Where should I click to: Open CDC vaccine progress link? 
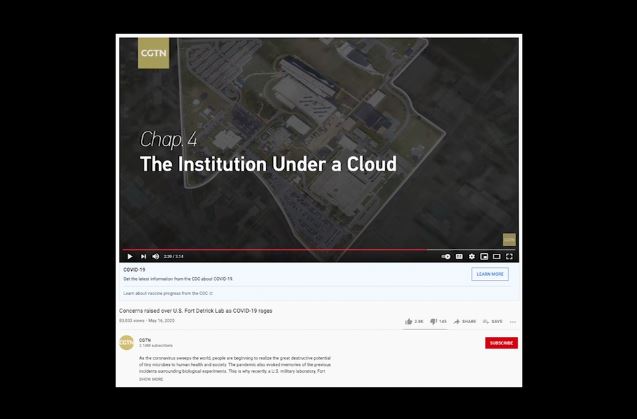pyautogui.click(x=168, y=293)
